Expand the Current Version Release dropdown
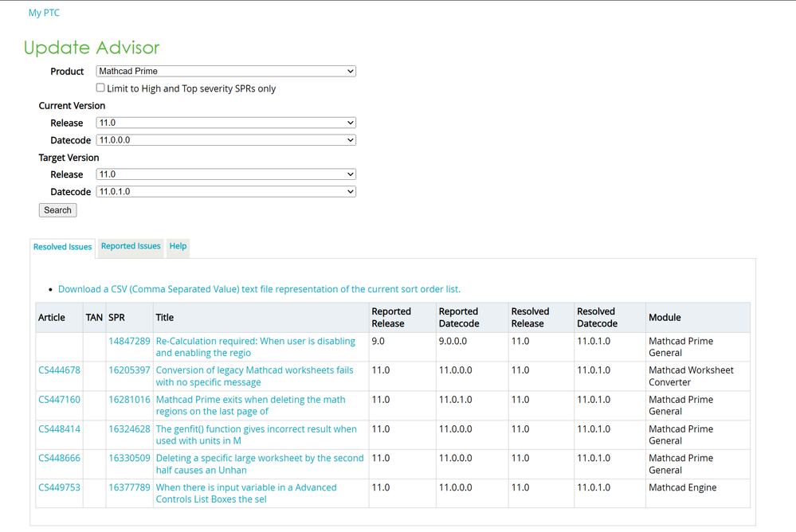This screenshot has height=532, width=796. pyautogui.click(x=226, y=123)
